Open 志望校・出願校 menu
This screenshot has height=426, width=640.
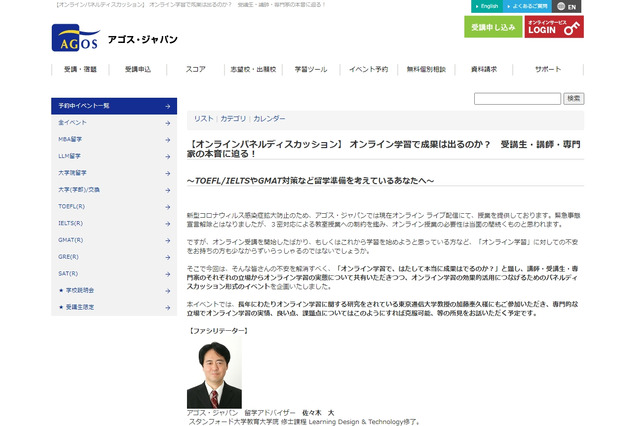pos(253,69)
